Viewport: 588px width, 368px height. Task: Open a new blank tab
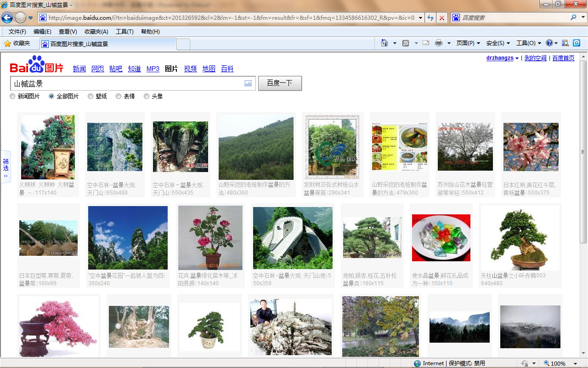pyautogui.click(x=183, y=44)
